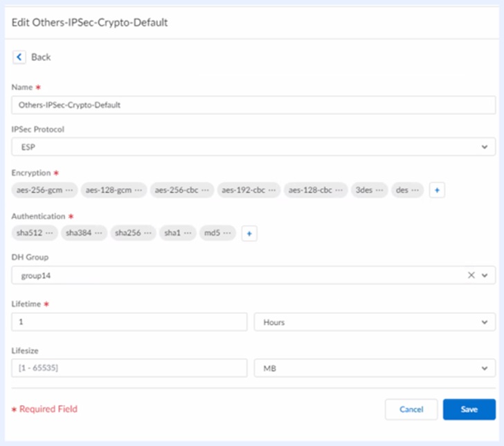
Task: Focus the Lifetime value field
Action: pos(129,322)
